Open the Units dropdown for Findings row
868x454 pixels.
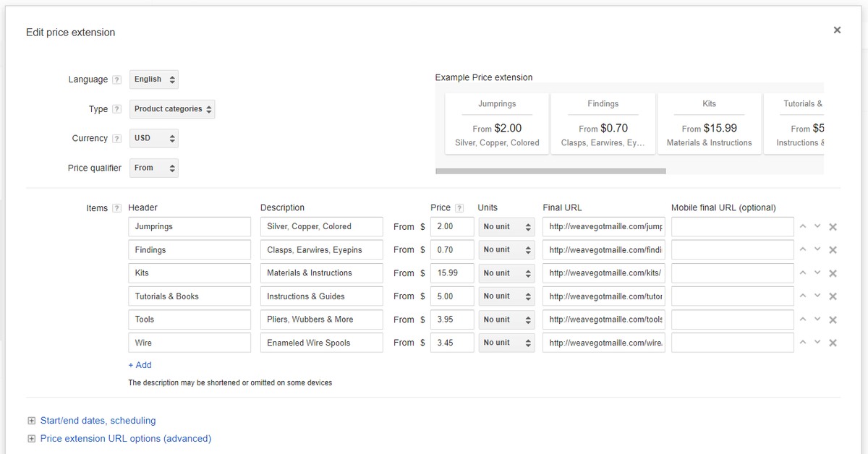506,250
